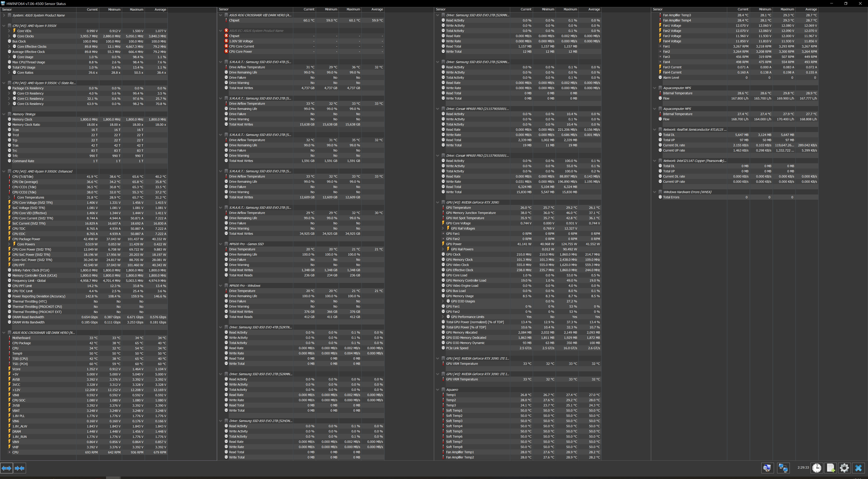Click the disabled CPU Core Power sensor

coord(240,52)
